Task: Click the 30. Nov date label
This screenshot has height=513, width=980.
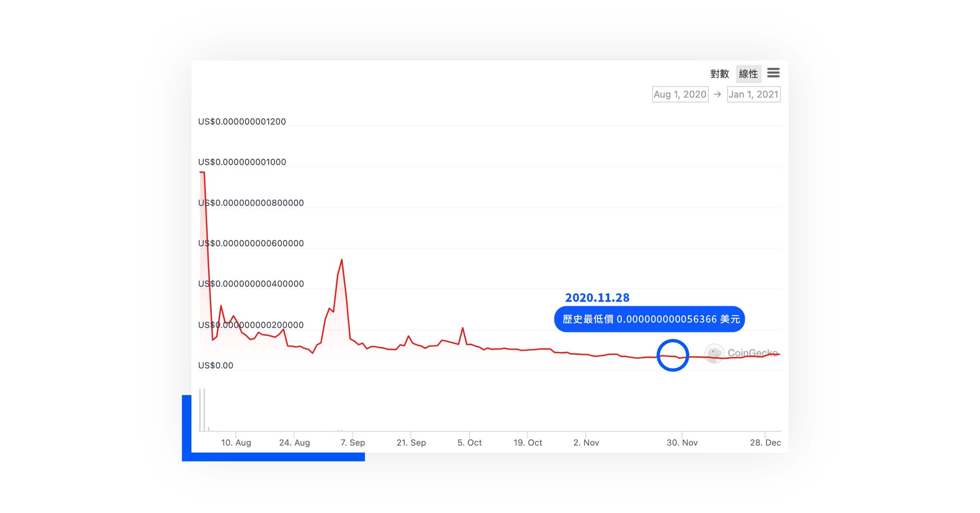Action: click(682, 443)
